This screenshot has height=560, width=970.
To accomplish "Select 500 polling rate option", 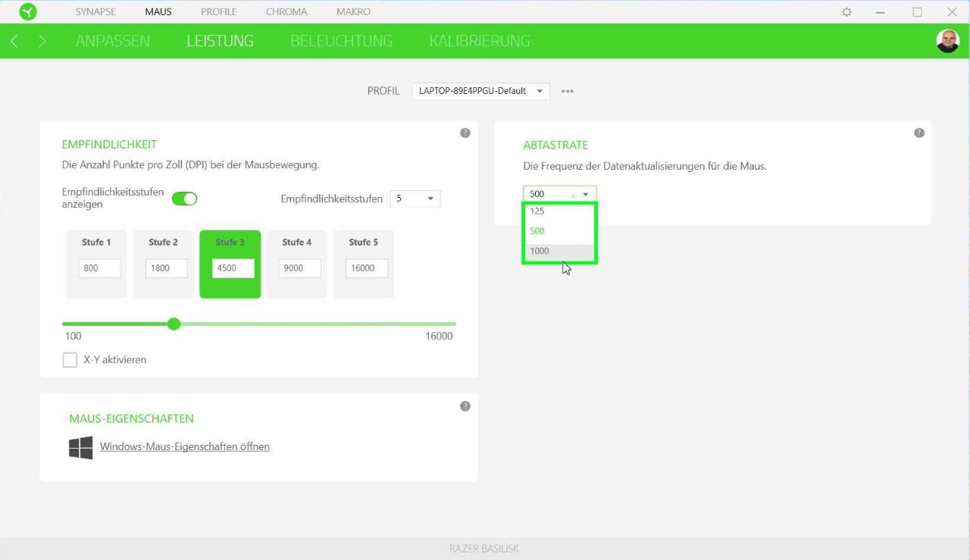I will point(559,231).
